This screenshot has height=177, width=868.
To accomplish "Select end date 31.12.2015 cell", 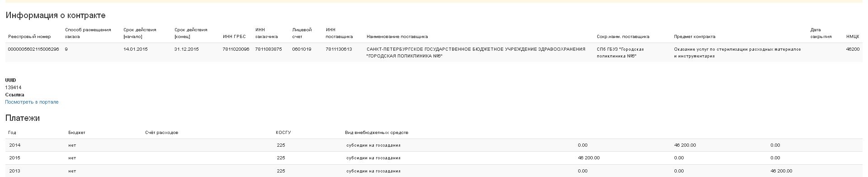I will 186,49.
